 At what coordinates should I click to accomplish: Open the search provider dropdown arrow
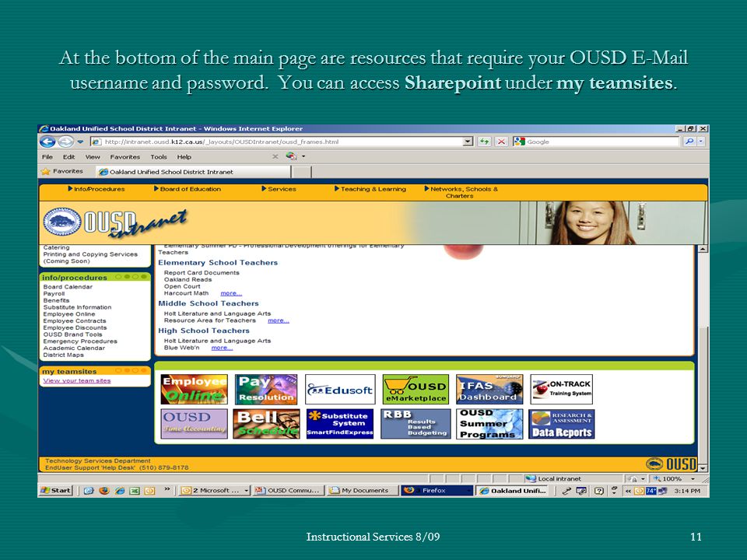tap(701, 142)
